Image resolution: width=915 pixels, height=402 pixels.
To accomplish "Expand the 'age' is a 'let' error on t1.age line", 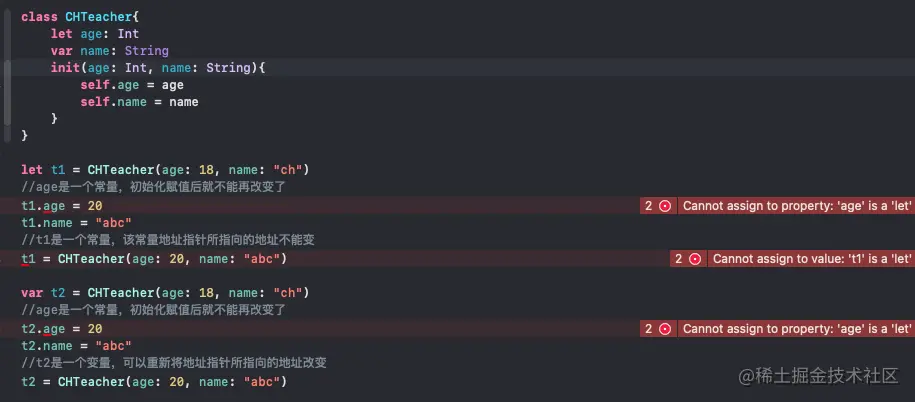I will (797, 206).
